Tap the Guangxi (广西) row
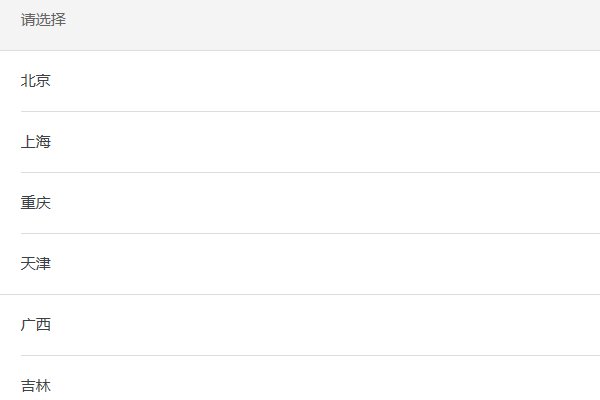The height and width of the screenshot is (400, 600). [300, 325]
